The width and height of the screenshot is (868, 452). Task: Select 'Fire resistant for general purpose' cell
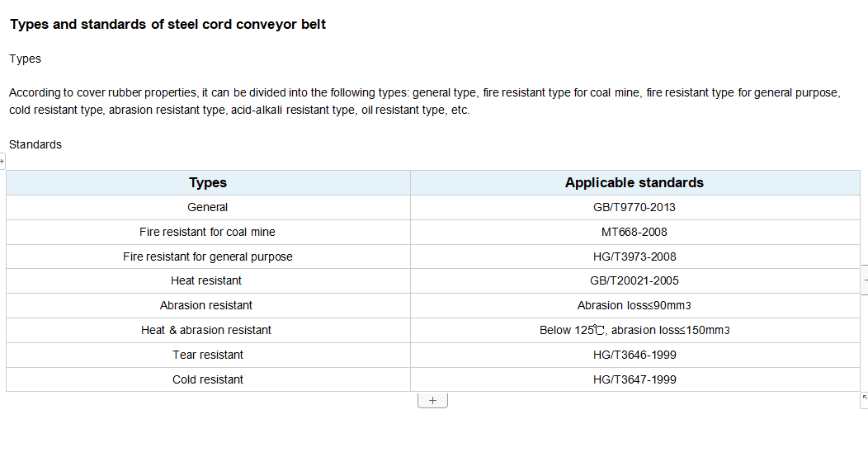click(208, 257)
